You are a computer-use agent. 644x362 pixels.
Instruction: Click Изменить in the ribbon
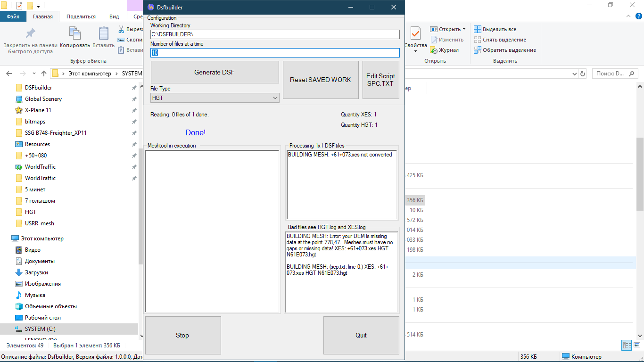tap(447, 40)
